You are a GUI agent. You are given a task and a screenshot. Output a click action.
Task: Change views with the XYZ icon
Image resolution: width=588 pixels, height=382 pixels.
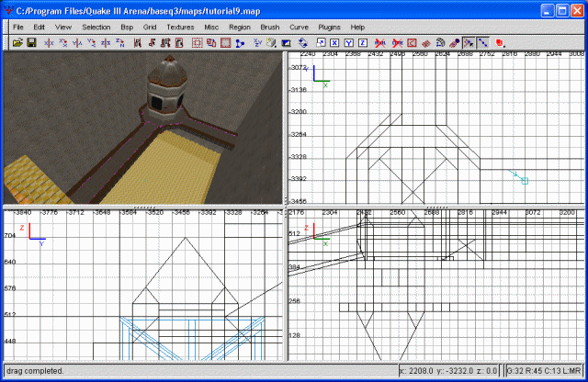(x=257, y=43)
